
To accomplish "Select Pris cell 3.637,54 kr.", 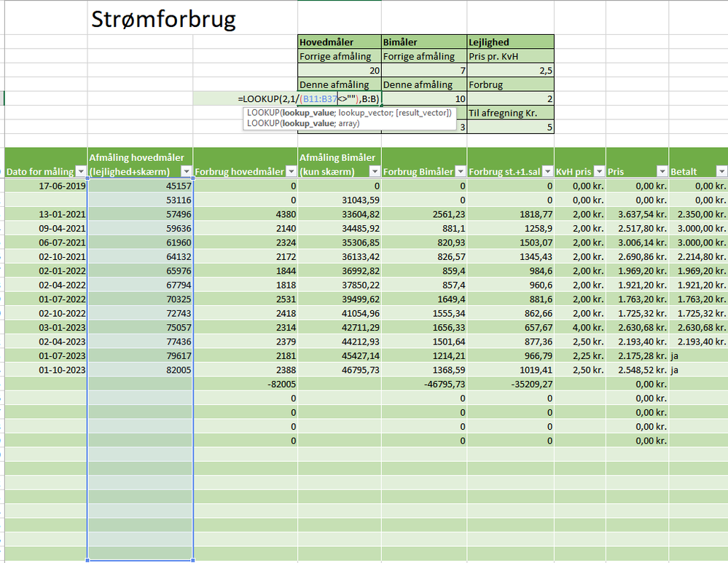I will [637, 214].
